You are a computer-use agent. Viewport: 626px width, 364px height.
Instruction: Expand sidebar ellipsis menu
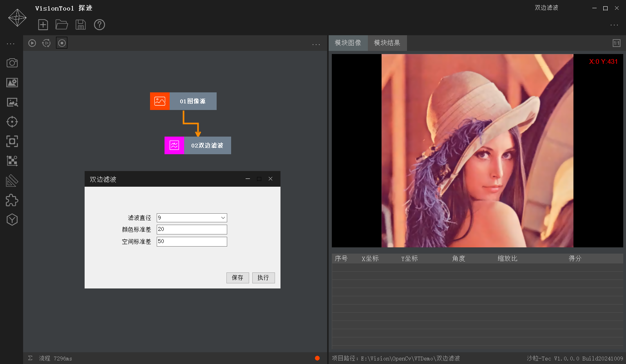pos(11,43)
